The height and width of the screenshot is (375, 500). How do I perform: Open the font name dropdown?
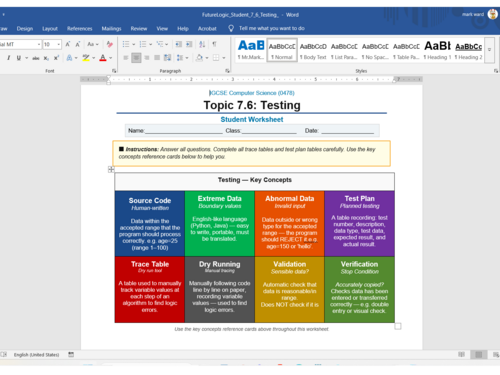pyautogui.click(x=39, y=44)
